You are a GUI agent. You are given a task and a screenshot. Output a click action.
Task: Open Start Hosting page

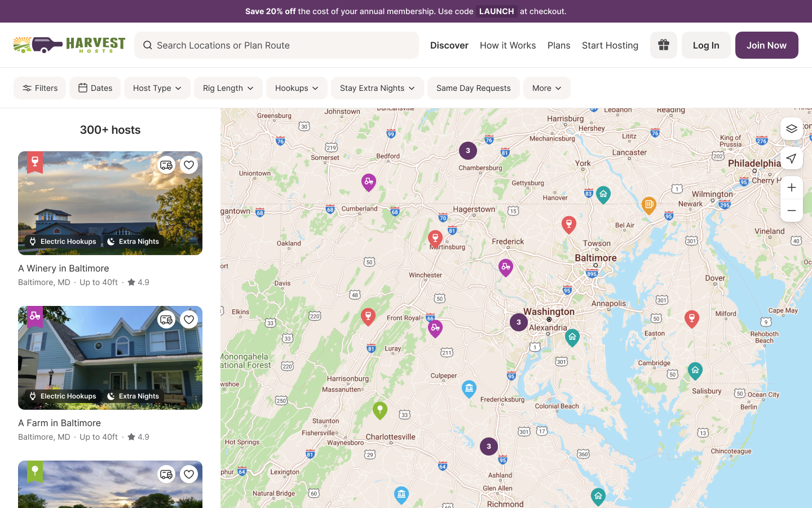click(x=610, y=45)
